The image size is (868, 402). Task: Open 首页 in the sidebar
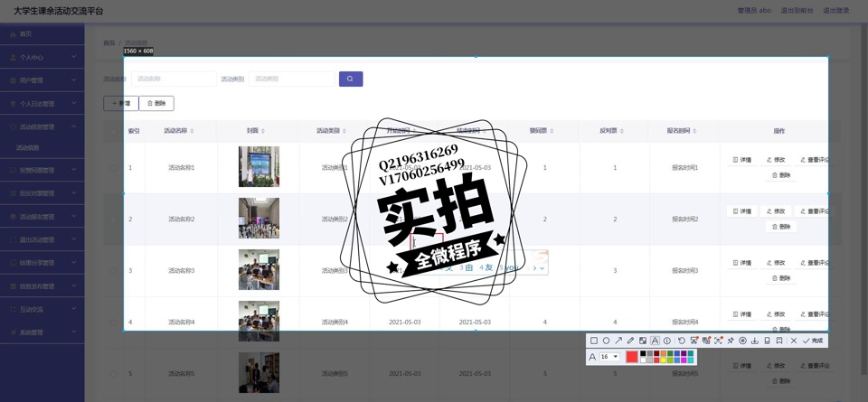coord(42,33)
